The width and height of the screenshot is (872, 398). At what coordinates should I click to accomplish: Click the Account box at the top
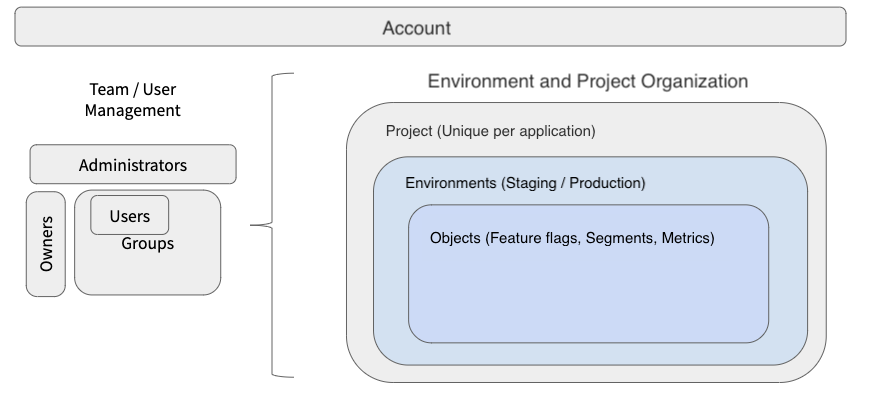point(430,27)
